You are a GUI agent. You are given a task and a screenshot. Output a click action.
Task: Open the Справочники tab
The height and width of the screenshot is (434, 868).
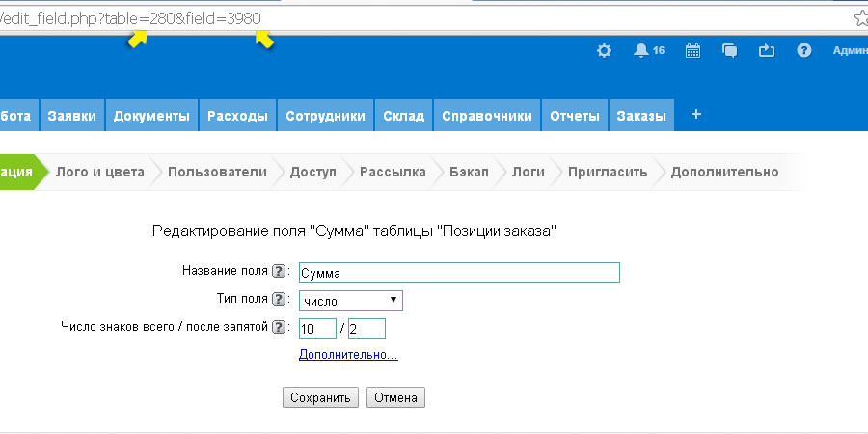click(487, 116)
